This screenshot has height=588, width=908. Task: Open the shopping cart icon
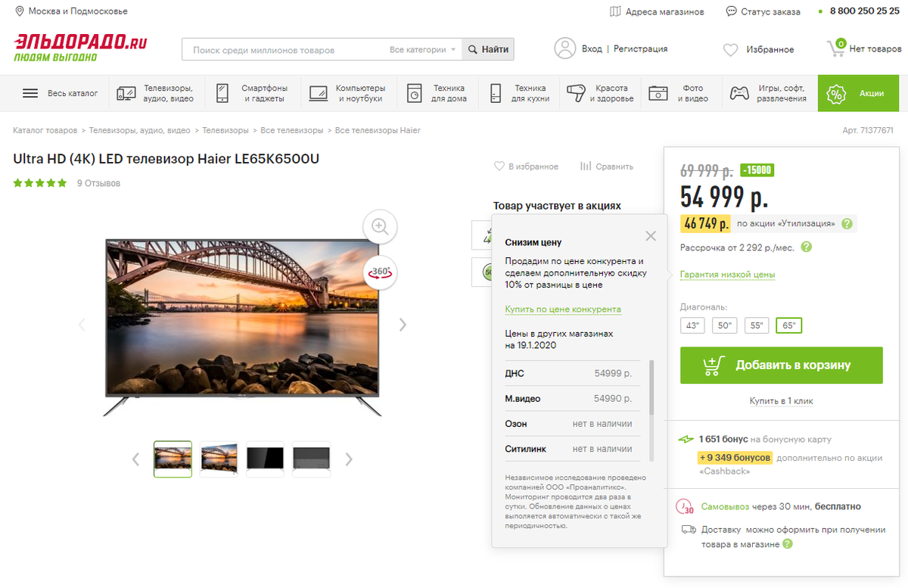[x=835, y=48]
